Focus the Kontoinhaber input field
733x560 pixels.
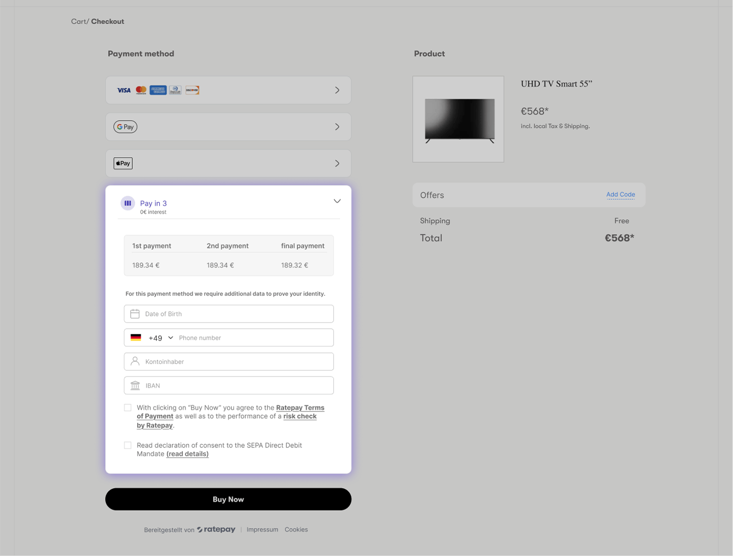click(x=229, y=362)
